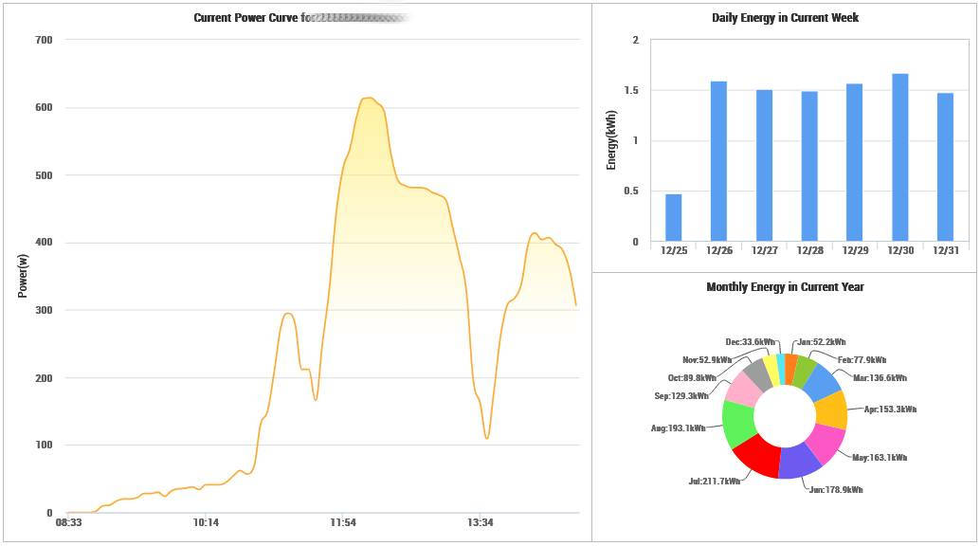Click the 11:54 time axis label

click(342, 523)
